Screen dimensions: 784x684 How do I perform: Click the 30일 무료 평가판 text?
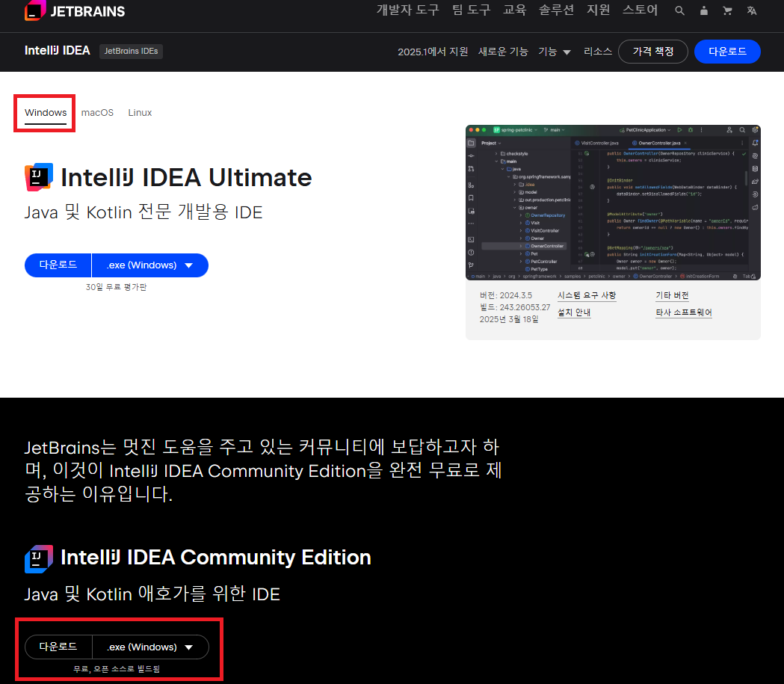point(116,287)
